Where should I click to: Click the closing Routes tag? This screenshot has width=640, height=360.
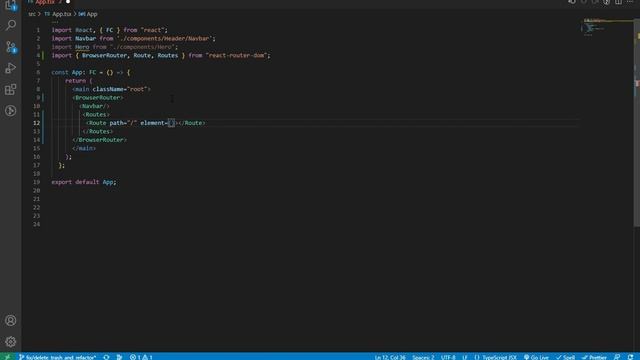coord(98,131)
